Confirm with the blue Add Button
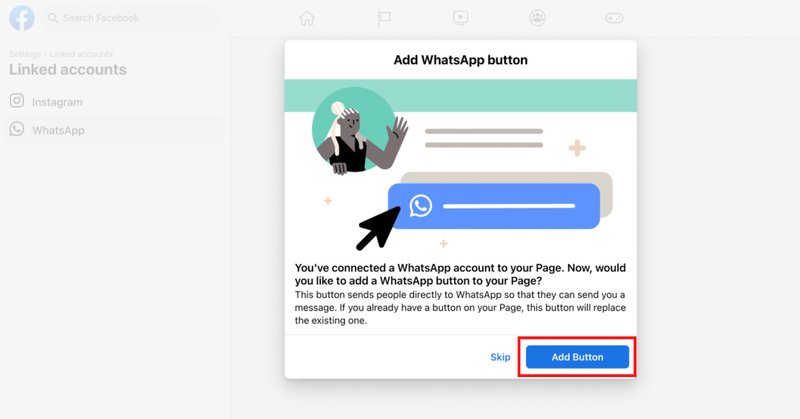This screenshot has height=419, width=800. click(577, 357)
